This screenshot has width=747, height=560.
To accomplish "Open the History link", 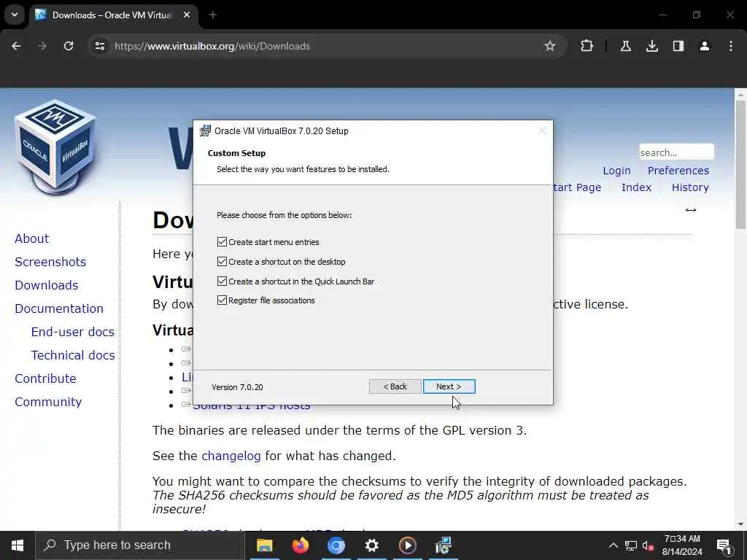I will (x=690, y=187).
